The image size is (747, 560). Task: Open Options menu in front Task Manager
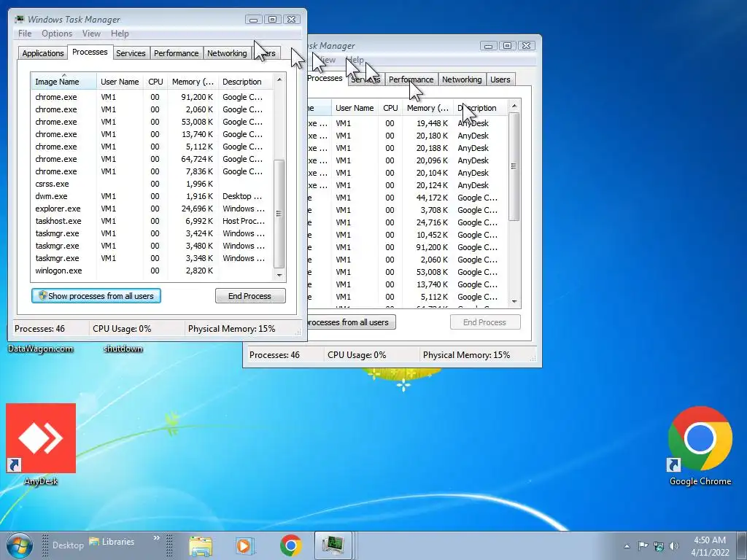pyautogui.click(x=57, y=34)
